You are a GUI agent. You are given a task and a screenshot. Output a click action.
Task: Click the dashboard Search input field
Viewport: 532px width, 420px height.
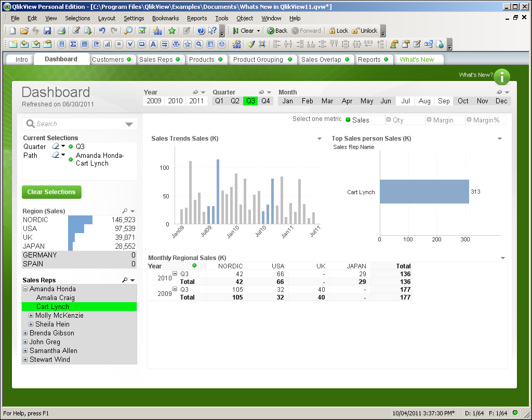pos(78,124)
